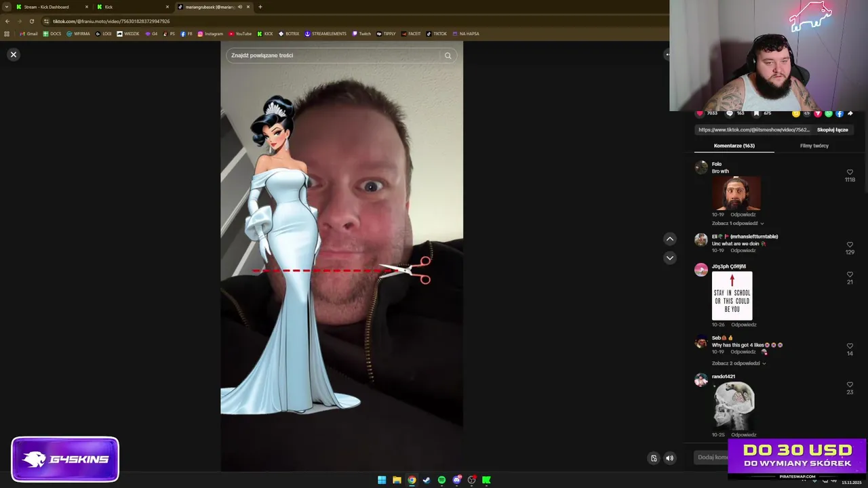Open more share options arrow
Screen dimensions: 868x488
[850, 113]
